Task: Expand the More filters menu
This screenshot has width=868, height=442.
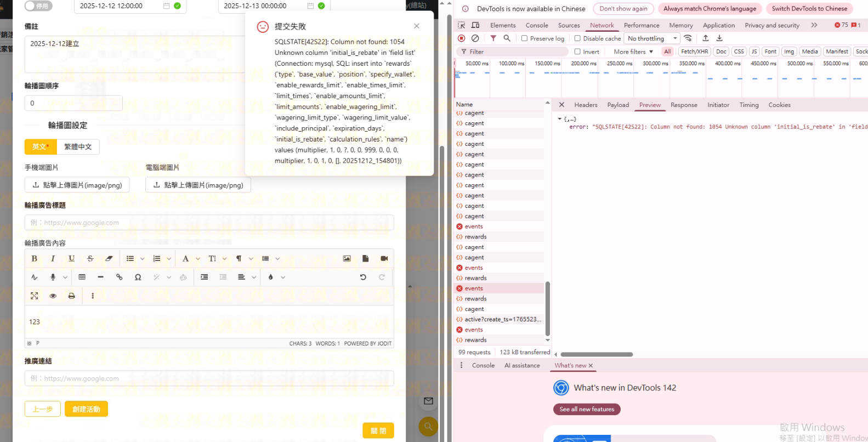Action: [633, 52]
